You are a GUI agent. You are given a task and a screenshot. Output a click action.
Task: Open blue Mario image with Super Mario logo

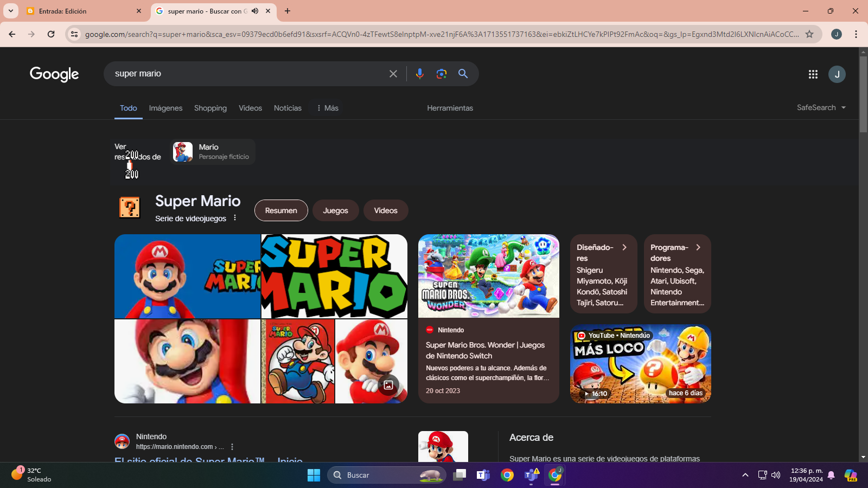click(x=188, y=276)
